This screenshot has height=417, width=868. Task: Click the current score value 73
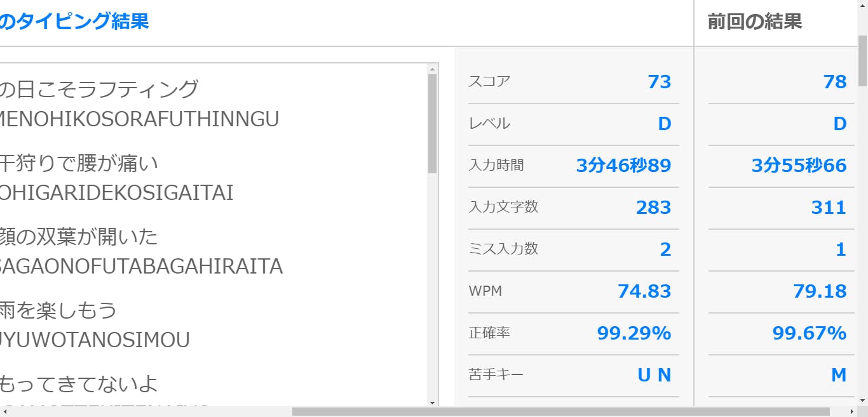click(659, 82)
